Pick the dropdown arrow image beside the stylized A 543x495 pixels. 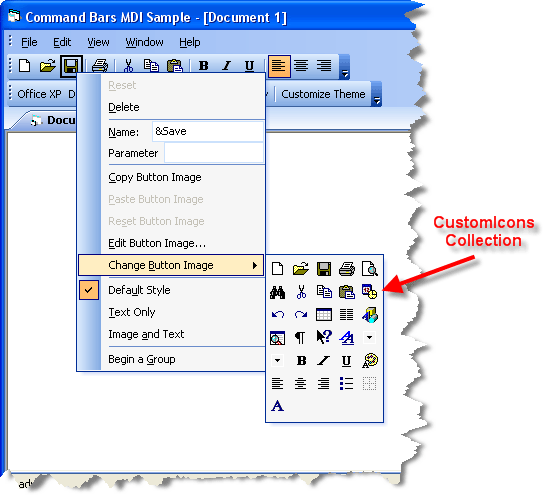click(x=370, y=337)
